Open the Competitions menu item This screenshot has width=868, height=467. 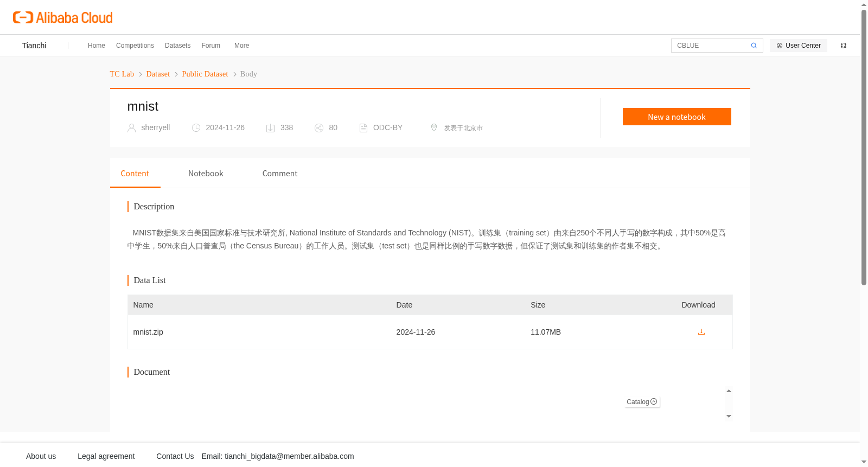click(135, 46)
